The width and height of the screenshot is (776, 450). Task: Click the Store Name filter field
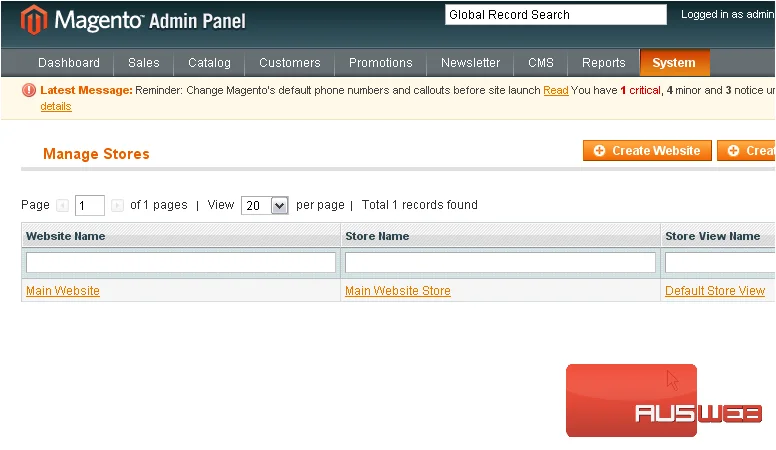pos(500,262)
